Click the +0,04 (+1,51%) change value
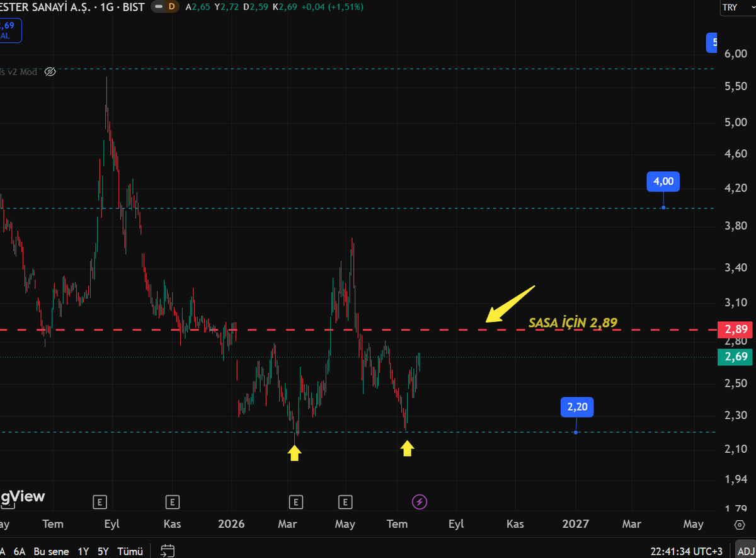This screenshot has width=756, height=558. [x=332, y=8]
